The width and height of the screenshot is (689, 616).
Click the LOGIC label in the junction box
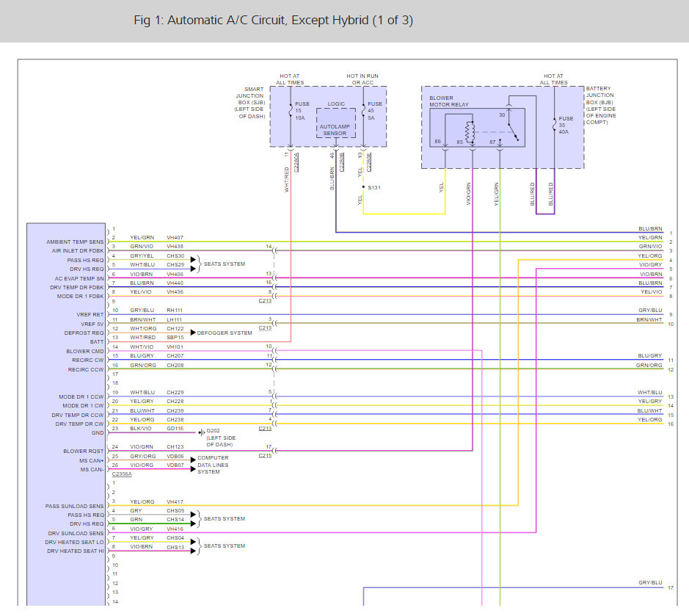pos(336,104)
